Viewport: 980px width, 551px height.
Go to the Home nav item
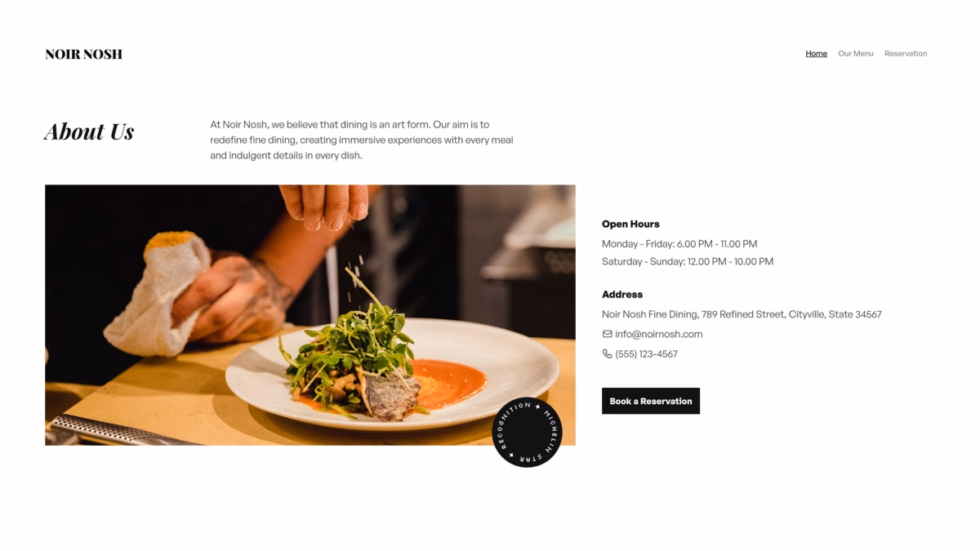pyautogui.click(x=816, y=54)
